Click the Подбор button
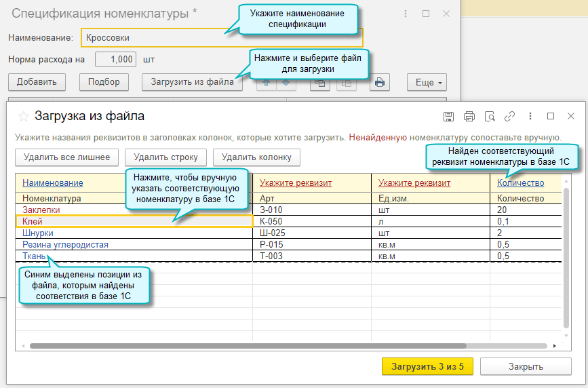588x388 pixels. point(104,82)
